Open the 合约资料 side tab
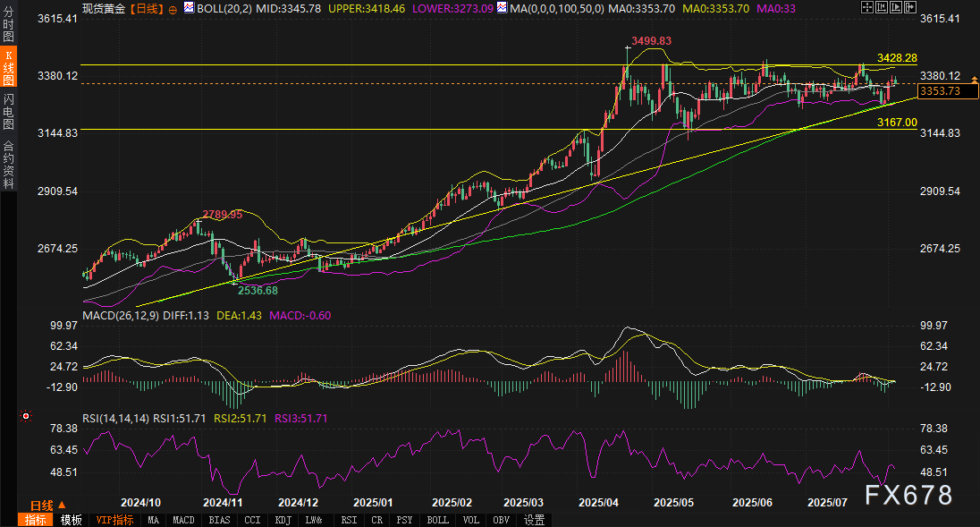The image size is (980, 527). [8, 164]
